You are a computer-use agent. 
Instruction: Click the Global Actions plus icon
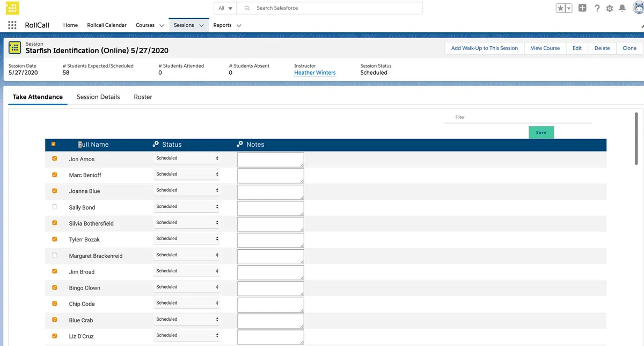pos(583,8)
